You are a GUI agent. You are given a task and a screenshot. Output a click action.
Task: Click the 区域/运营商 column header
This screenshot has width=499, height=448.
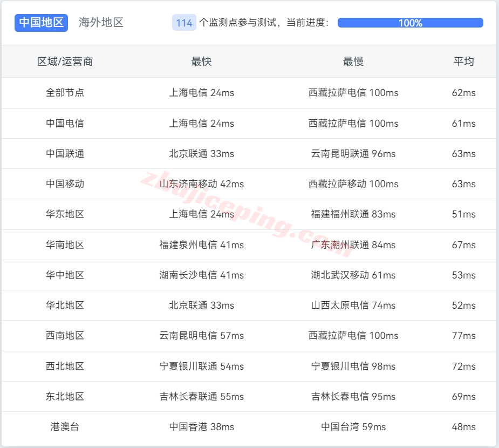tap(65, 62)
